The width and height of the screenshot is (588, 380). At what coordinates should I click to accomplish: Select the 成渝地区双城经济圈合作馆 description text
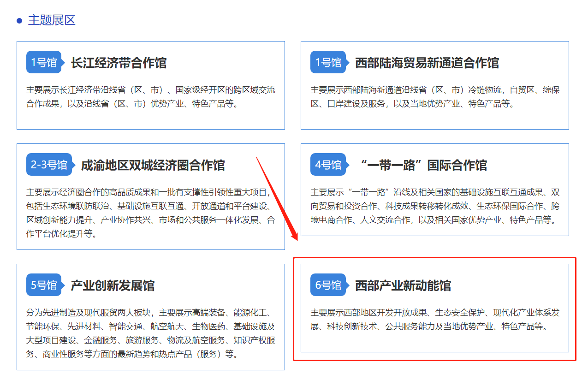(x=150, y=213)
